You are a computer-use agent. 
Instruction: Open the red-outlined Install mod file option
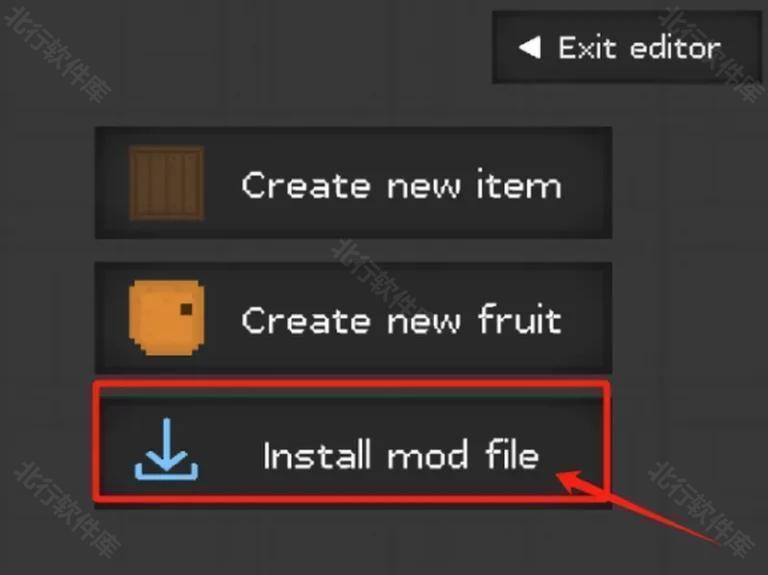pyautogui.click(x=353, y=441)
